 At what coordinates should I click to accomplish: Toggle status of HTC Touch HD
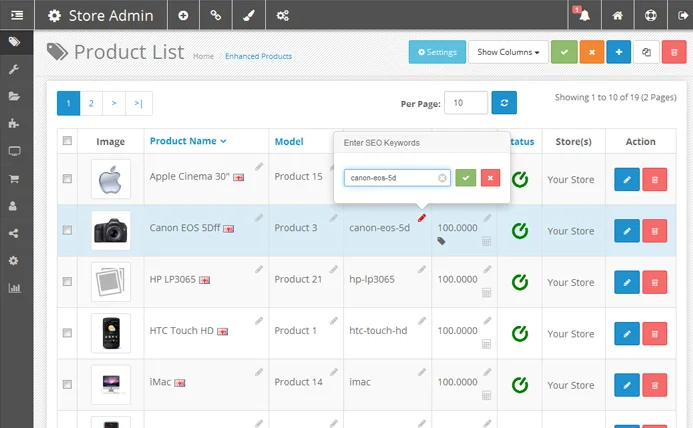tap(520, 333)
